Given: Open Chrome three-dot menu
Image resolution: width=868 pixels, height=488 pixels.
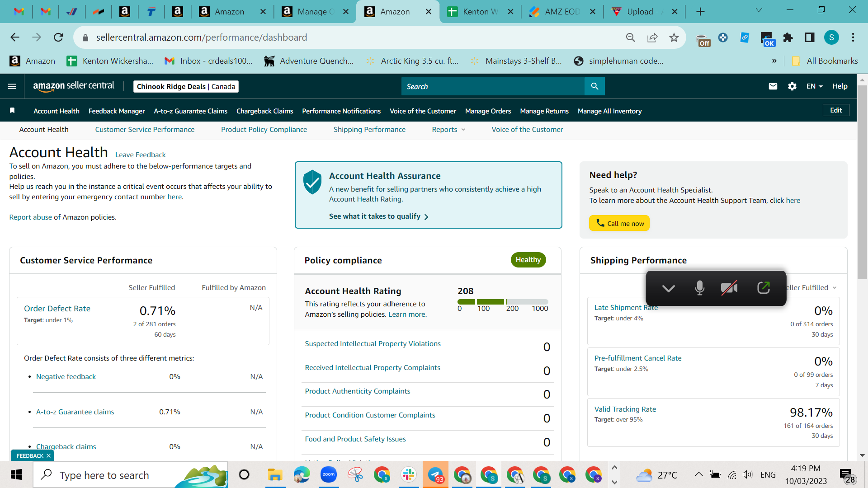Looking at the screenshot, I should click(853, 38).
